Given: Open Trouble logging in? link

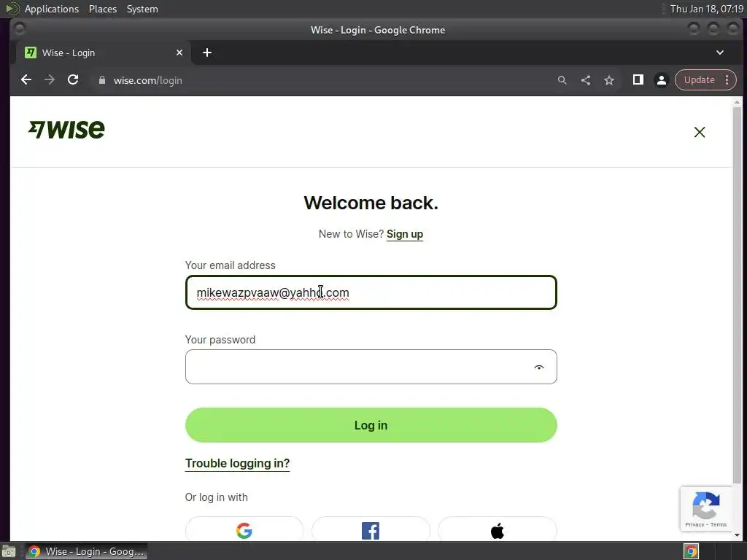Looking at the screenshot, I should pyautogui.click(x=237, y=463).
